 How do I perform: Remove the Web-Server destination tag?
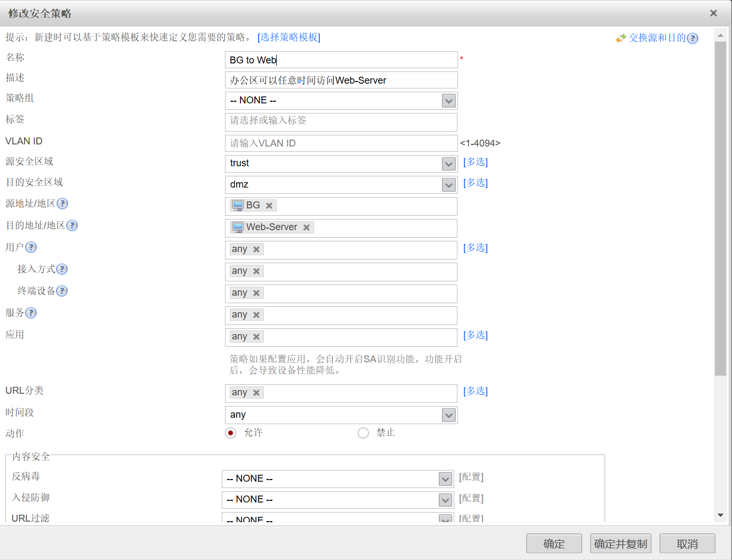click(307, 228)
